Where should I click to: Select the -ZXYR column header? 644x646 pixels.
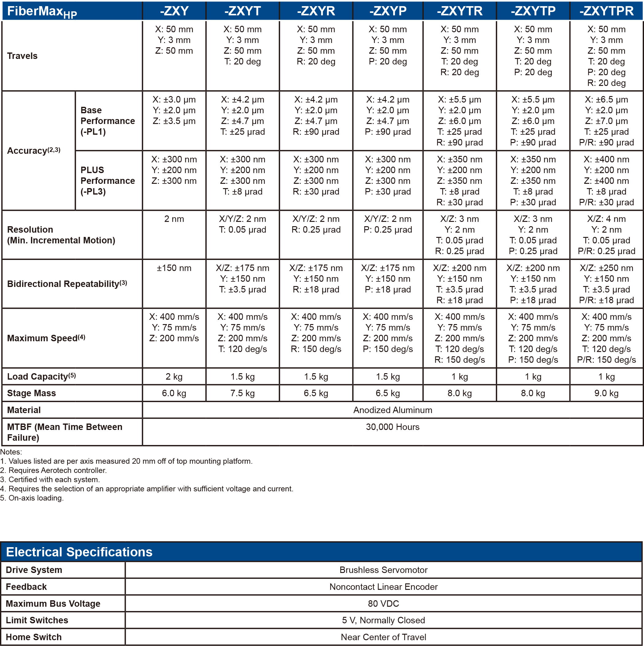point(316,11)
